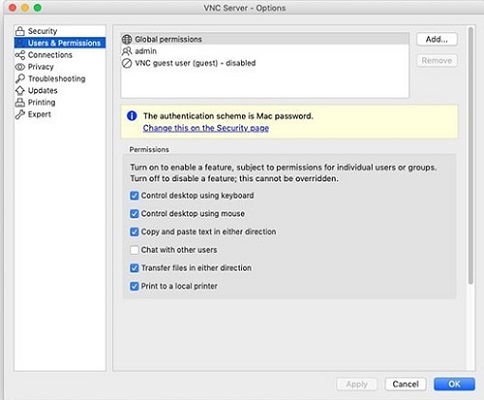484x400 pixels.
Task: Toggle Transfer files in either direction
Action: point(134,268)
